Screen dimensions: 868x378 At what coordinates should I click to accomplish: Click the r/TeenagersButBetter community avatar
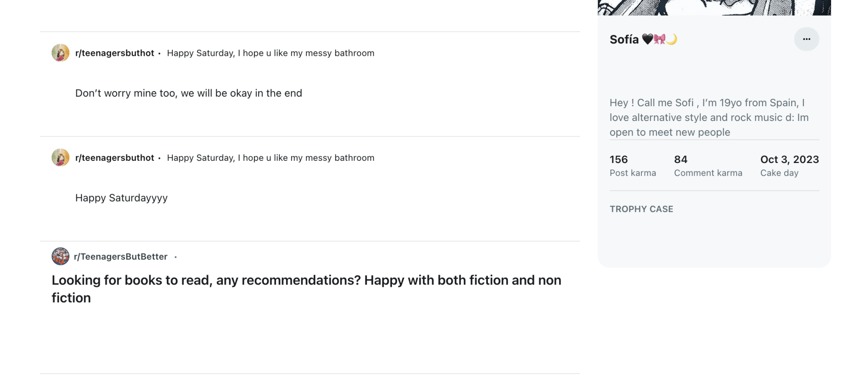coord(60,256)
